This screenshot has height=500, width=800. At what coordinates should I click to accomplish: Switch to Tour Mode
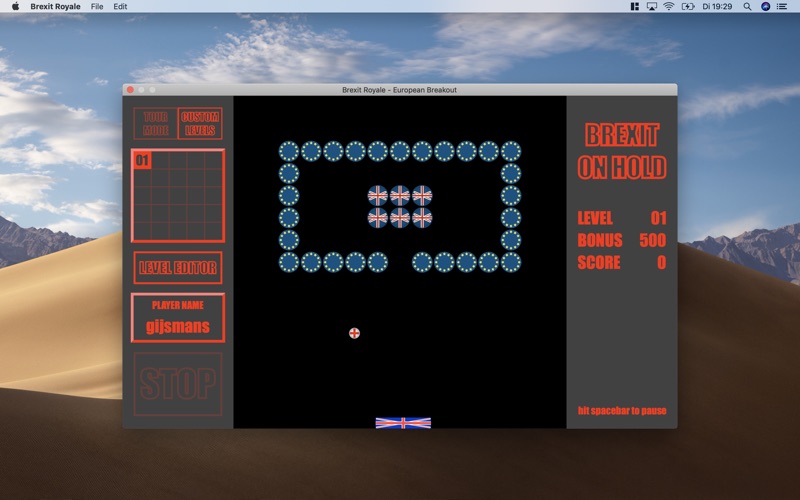(156, 123)
